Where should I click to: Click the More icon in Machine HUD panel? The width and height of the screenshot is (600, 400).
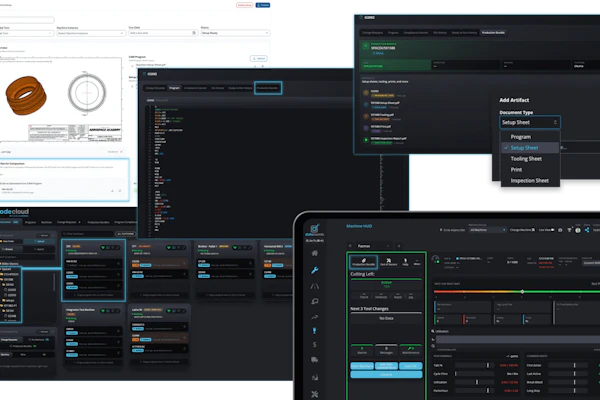(x=417, y=262)
